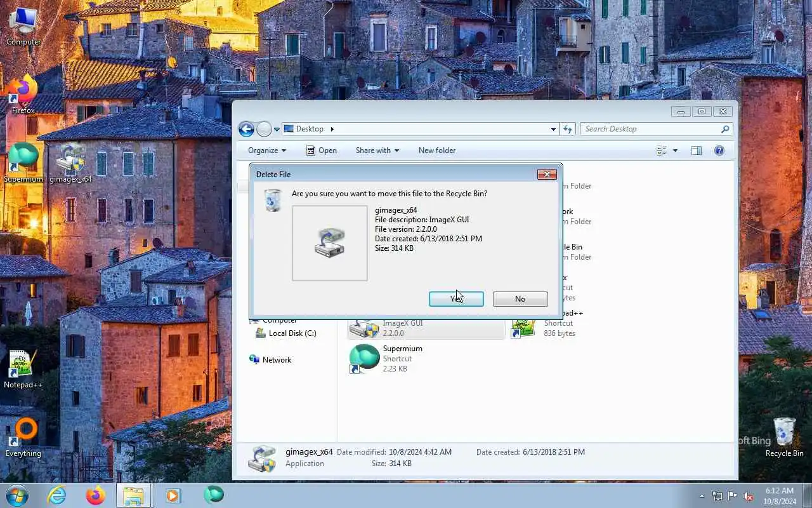Screen dimensions: 812x508
Task: Open the recent locations dropdown arrow
Action: [x=277, y=130]
